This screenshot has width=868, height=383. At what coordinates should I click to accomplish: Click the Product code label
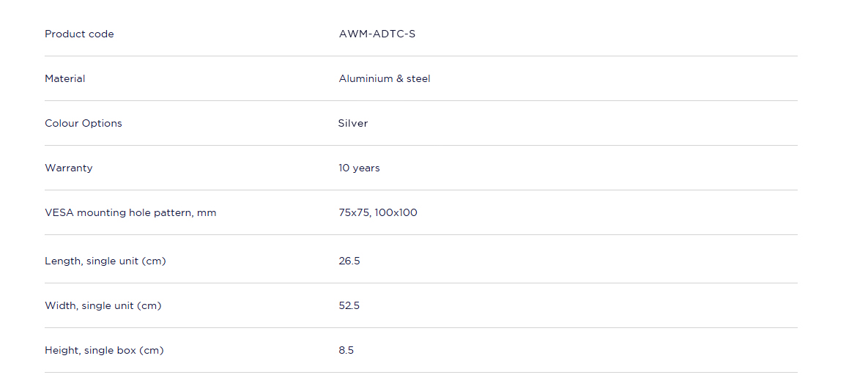(79, 34)
